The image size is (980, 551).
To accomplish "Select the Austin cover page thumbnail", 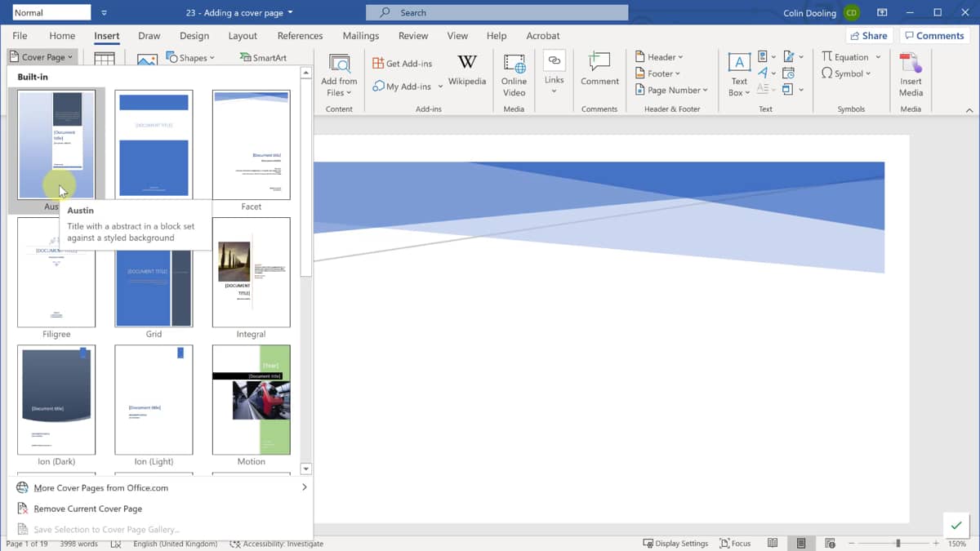I will [x=56, y=145].
